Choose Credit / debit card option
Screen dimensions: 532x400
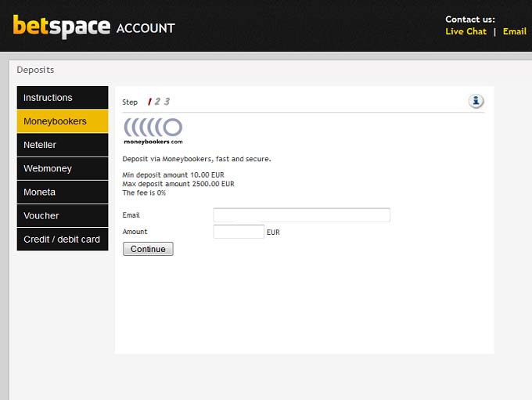(63, 239)
